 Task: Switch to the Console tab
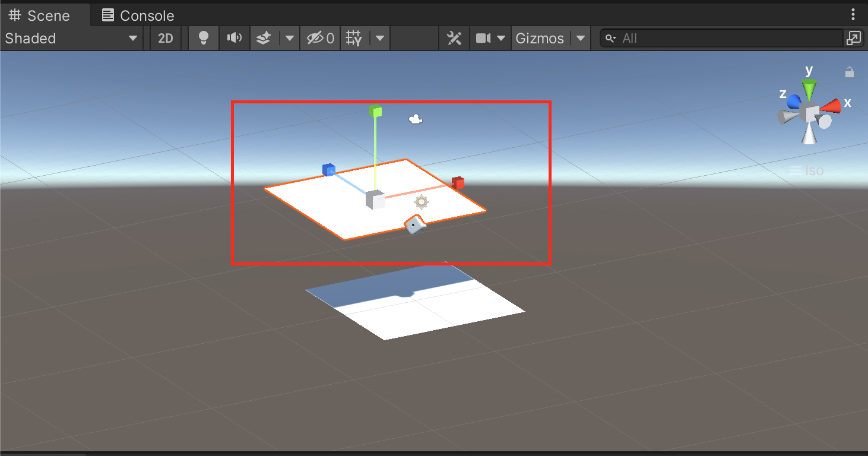tap(138, 15)
